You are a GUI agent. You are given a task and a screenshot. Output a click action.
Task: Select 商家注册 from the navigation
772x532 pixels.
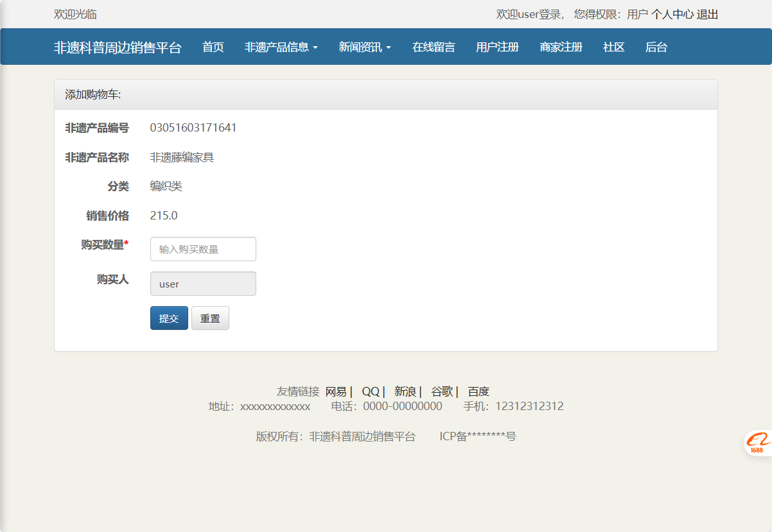point(560,46)
